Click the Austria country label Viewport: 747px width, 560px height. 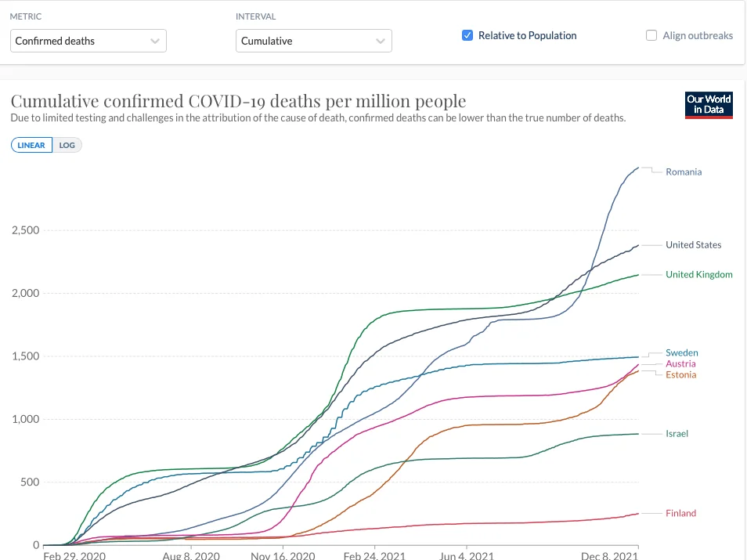(x=680, y=363)
